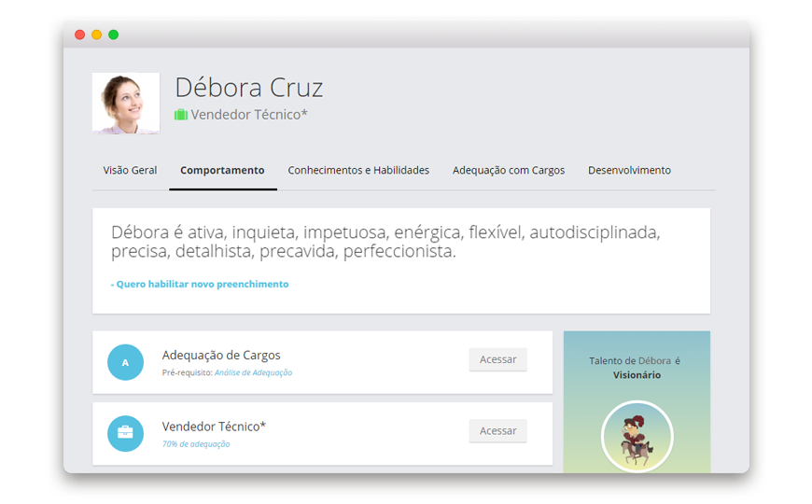Viewport: 812px width, 504px height.
Task: Click the 'Talento de Débora é' text
Action: click(635, 360)
